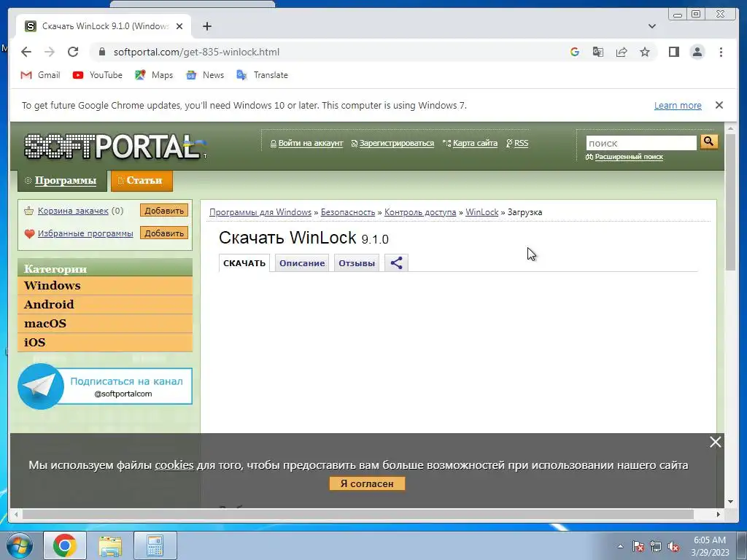Click the share icon tab

pyautogui.click(x=396, y=263)
